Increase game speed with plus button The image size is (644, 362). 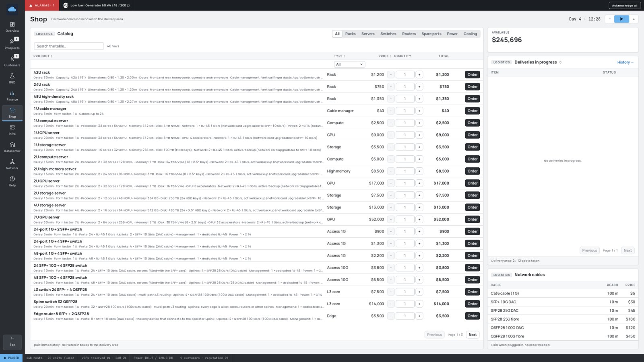point(634,19)
